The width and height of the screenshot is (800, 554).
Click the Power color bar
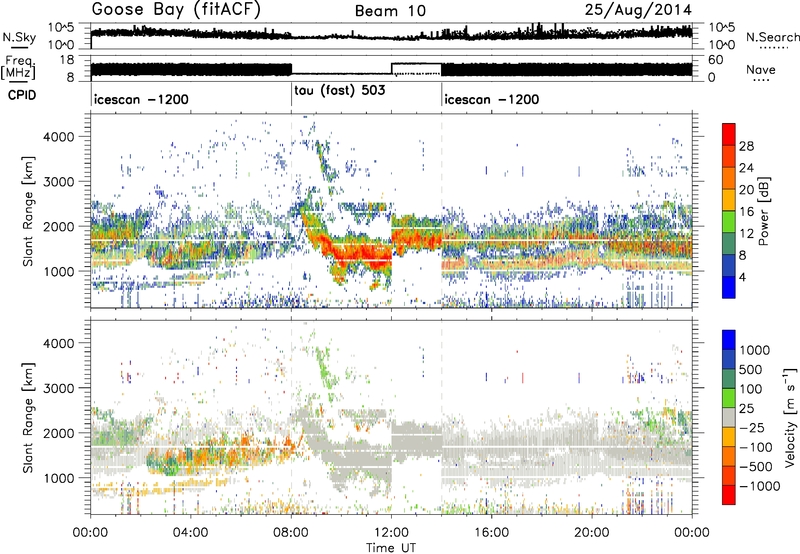(729, 211)
